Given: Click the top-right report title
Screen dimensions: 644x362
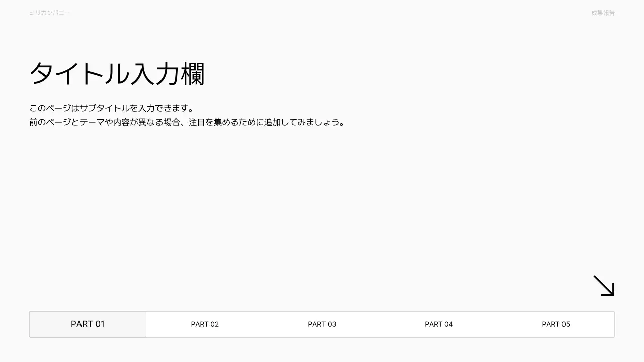Looking at the screenshot, I should coord(603,13).
